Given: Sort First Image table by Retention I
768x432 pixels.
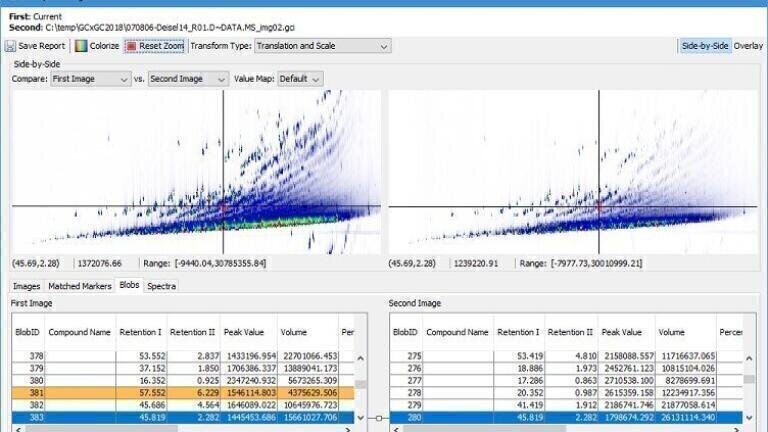Looking at the screenshot, I should tap(141, 332).
